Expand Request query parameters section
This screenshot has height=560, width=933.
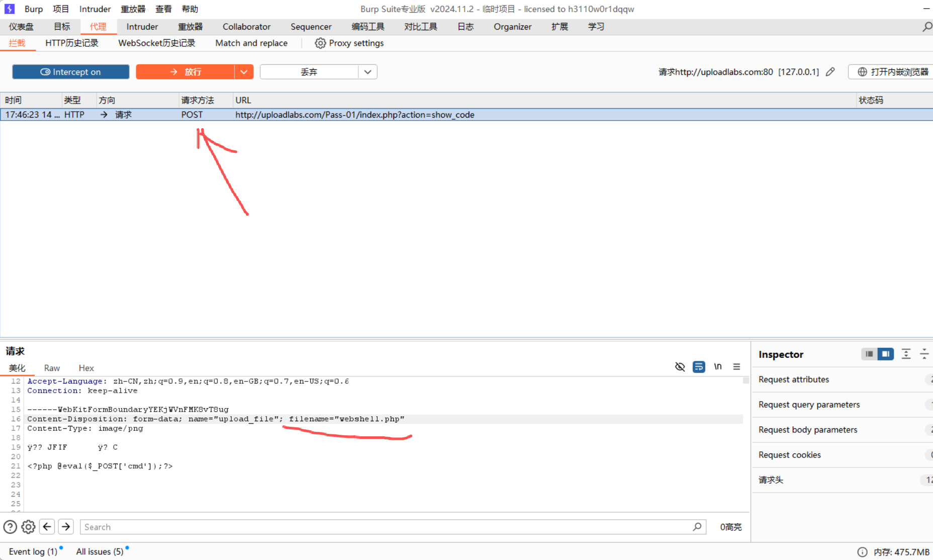(x=842, y=405)
